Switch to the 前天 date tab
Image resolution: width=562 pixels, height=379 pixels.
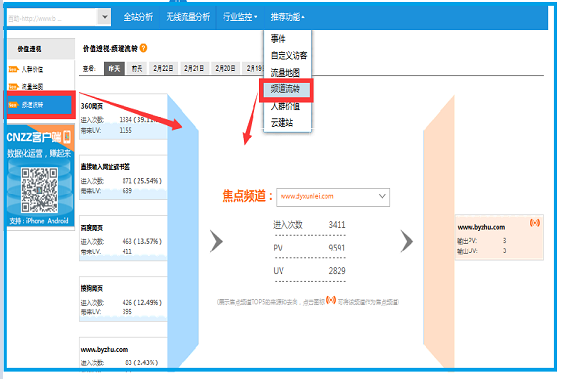(137, 68)
